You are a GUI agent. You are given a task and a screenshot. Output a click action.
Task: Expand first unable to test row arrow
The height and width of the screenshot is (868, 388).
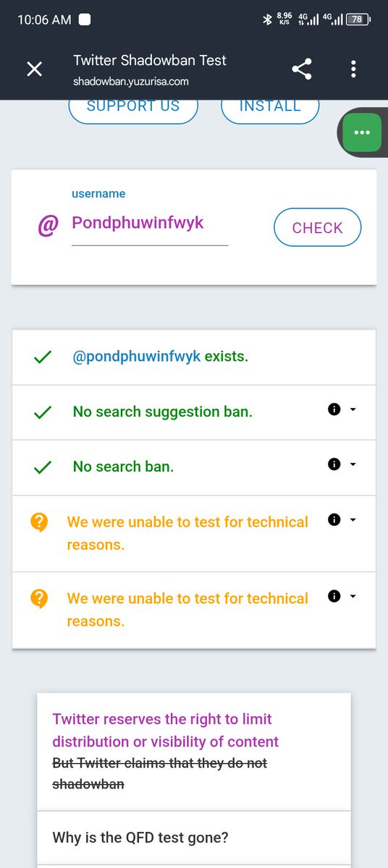[353, 519]
